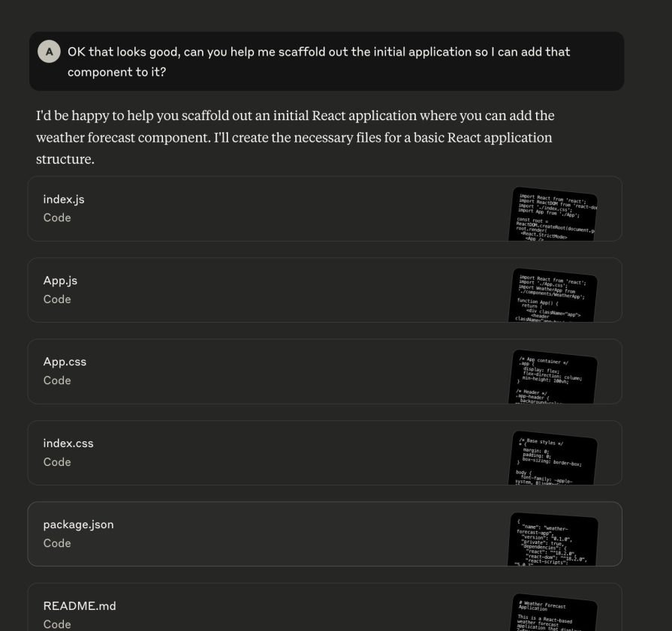Screen dimensions: 672x631
Task: Click the Code label under App.js
Action: click(x=57, y=299)
